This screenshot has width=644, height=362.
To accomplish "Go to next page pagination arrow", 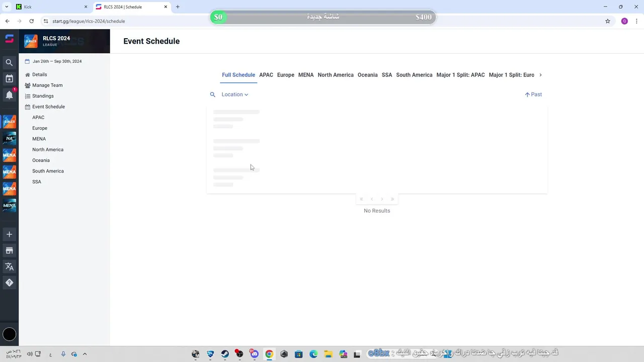I will [382, 199].
